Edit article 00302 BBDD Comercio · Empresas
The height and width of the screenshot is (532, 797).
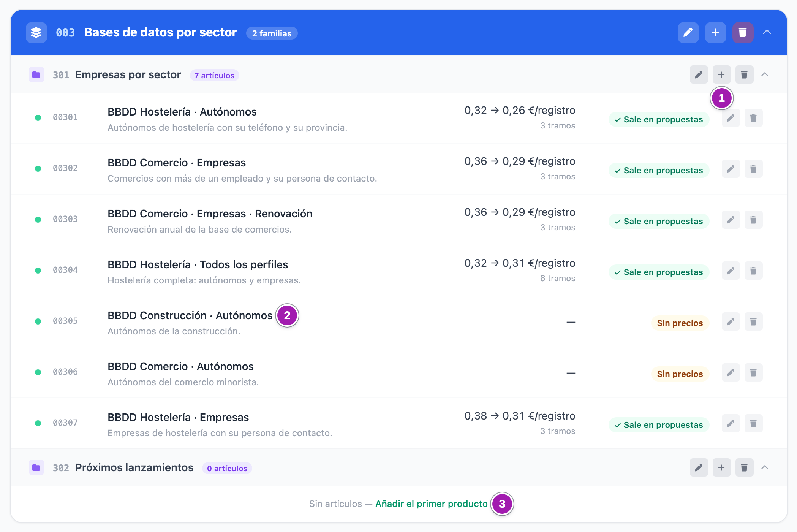[731, 169]
